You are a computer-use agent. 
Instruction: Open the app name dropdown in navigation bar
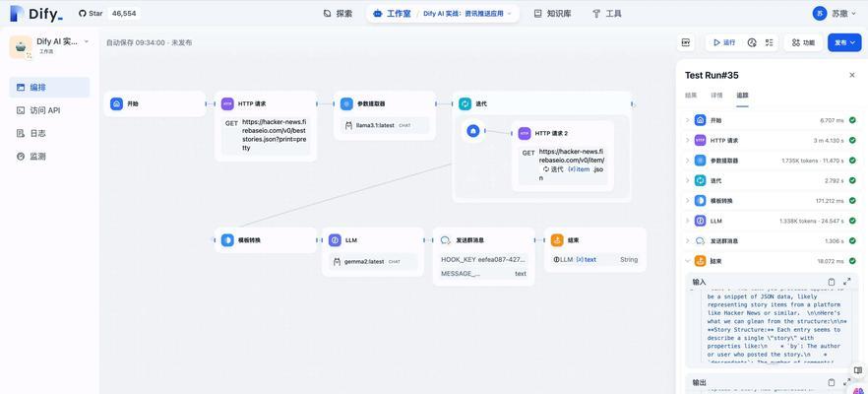pos(467,14)
